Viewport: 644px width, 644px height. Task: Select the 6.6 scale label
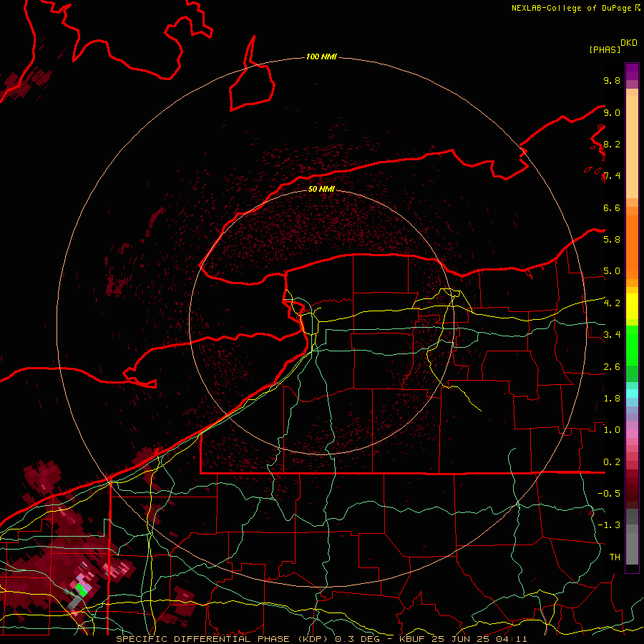tap(612, 208)
